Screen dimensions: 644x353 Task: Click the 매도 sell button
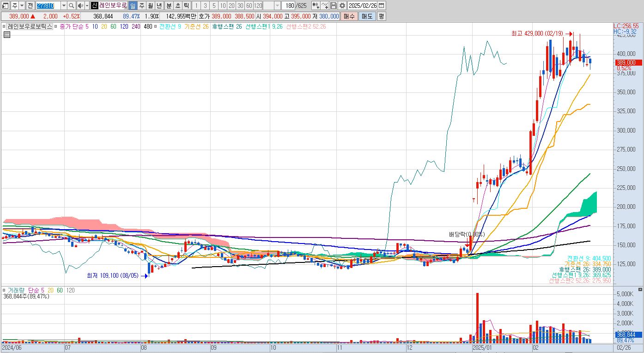367,16
